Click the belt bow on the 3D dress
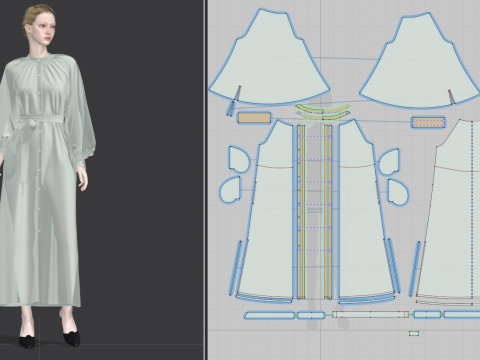480x360 pixels. point(33,124)
